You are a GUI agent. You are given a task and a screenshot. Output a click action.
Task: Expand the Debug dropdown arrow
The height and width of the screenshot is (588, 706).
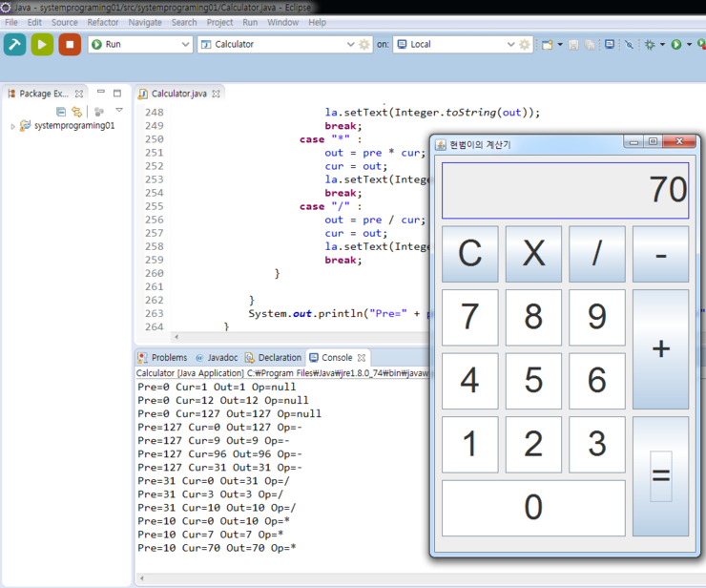tap(662, 44)
